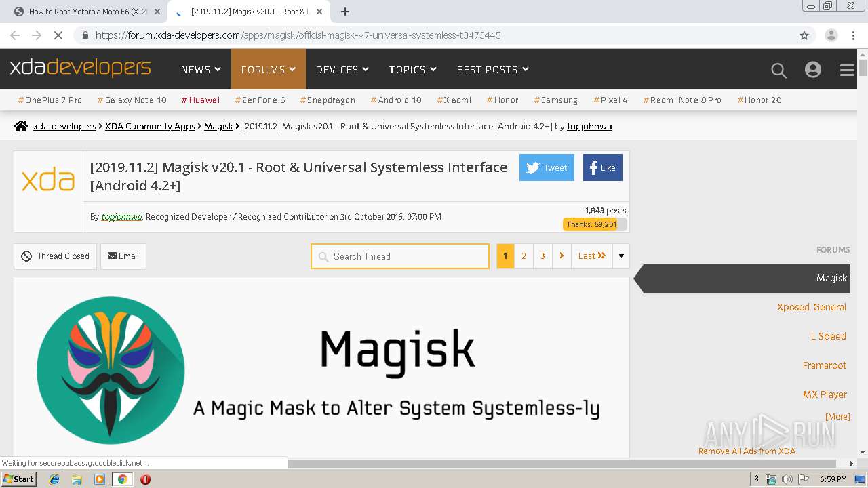Switch to How to Root Motorola tab

click(x=87, y=12)
